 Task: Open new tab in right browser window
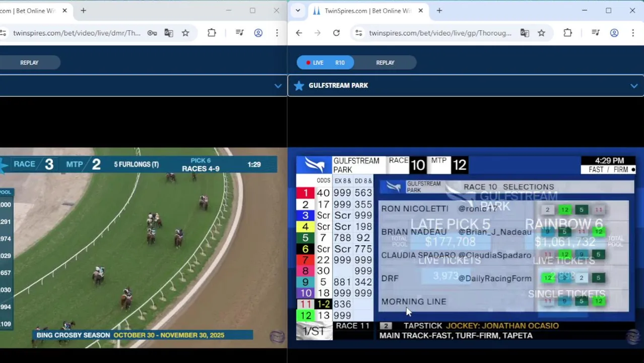pos(439,11)
